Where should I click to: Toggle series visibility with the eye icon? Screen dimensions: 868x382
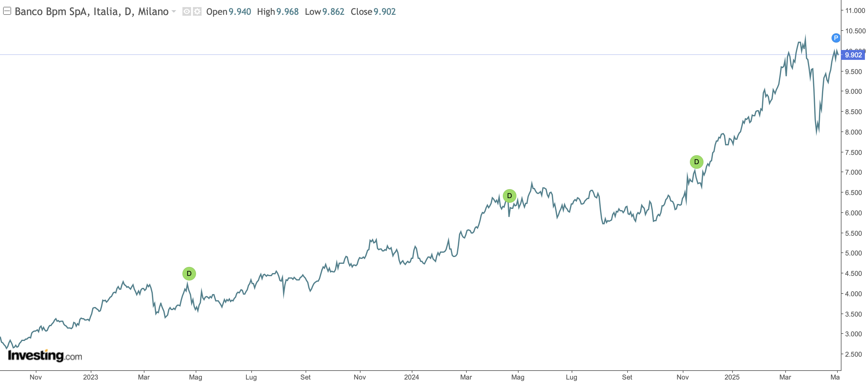click(187, 11)
